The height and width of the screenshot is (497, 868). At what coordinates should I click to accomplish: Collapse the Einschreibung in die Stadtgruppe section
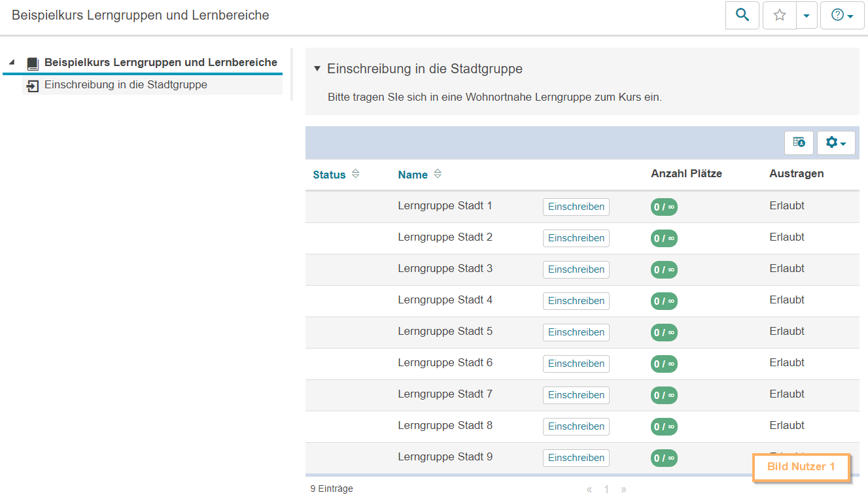[317, 68]
